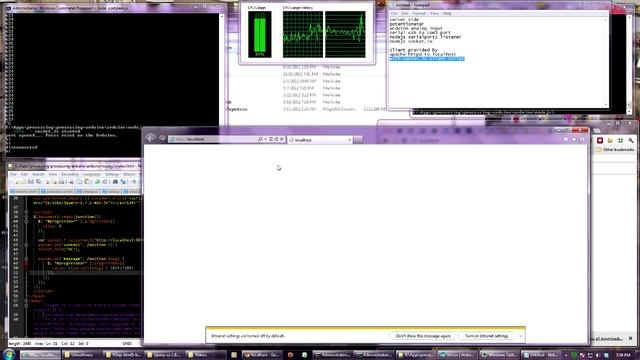Open Edit menu in Notepad++ window

[24, 174]
